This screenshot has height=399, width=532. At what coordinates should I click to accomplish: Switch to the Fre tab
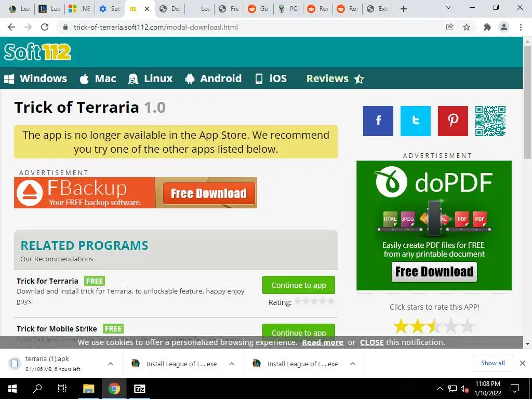click(x=229, y=9)
